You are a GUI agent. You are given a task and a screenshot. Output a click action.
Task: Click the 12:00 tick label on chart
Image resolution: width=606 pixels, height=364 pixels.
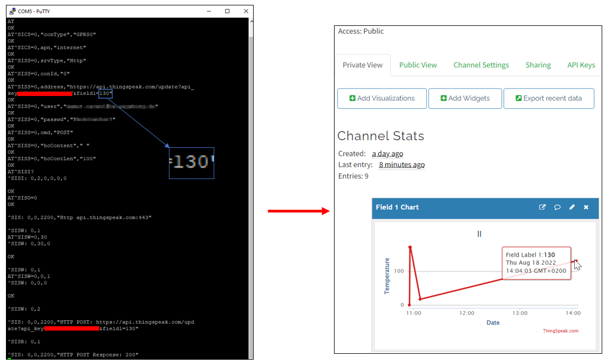tap(466, 313)
